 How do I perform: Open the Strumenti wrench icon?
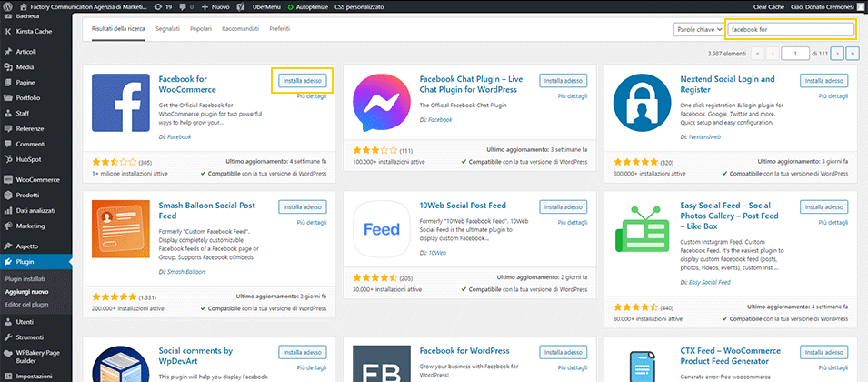[8, 337]
